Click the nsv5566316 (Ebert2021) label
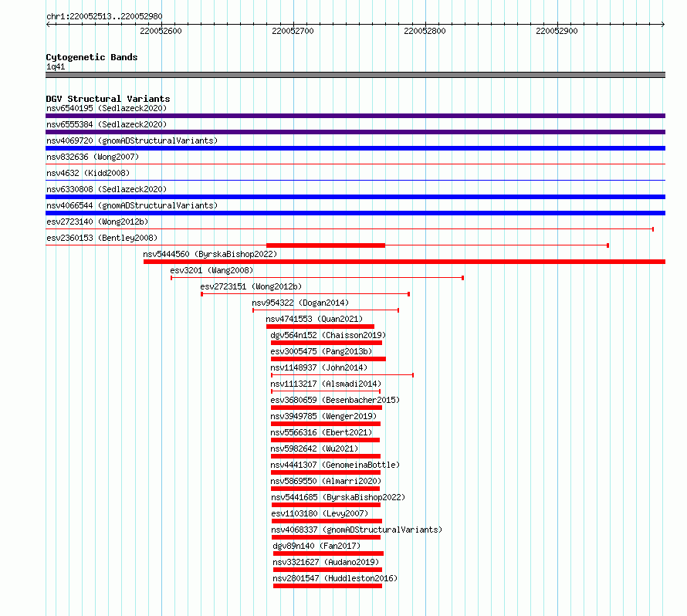The height and width of the screenshot is (616, 687). (321, 432)
